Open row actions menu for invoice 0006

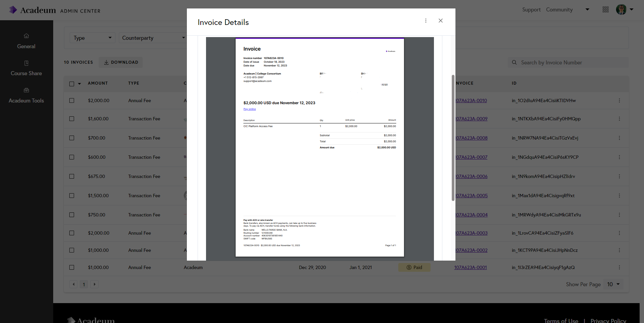pyautogui.click(x=619, y=176)
